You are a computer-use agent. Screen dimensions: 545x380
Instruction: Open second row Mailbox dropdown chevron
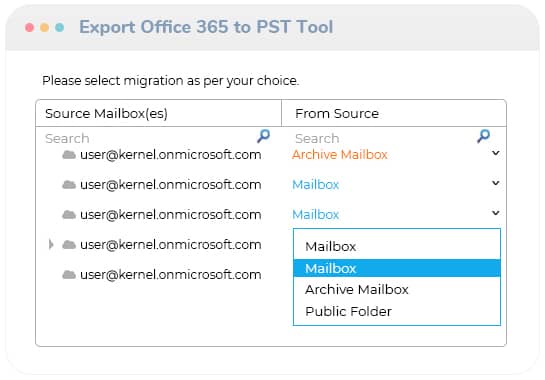tap(496, 183)
